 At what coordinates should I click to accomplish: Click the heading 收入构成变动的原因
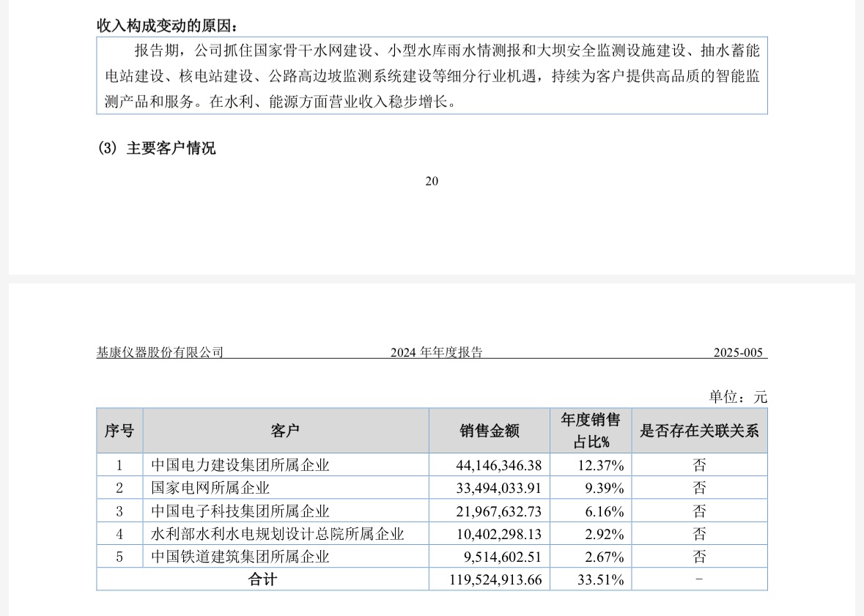pyautogui.click(x=168, y=26)
